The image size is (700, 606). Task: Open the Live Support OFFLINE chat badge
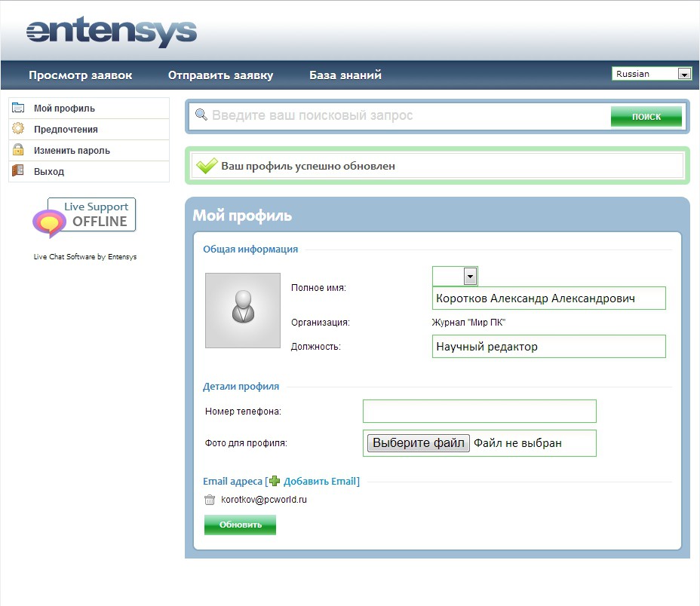[84, 216]
